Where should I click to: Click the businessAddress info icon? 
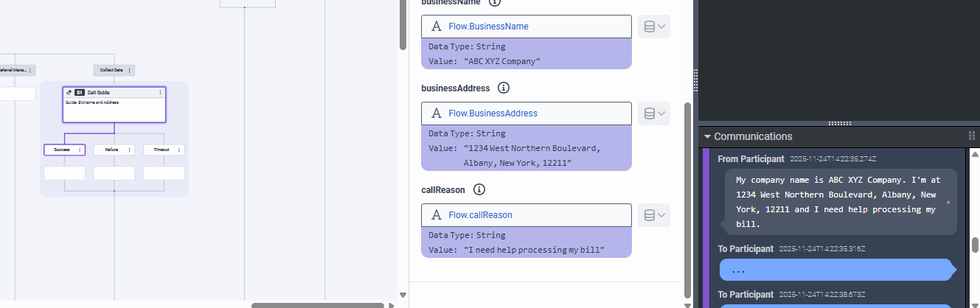[504, 88]
